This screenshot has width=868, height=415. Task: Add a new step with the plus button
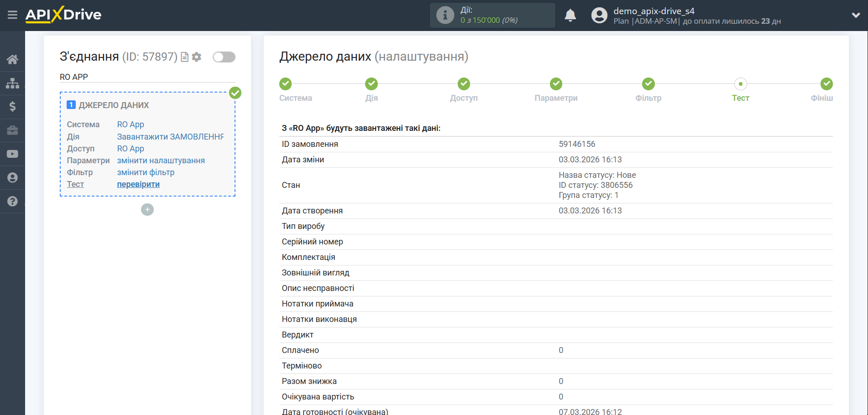click(x=147, y=209)
